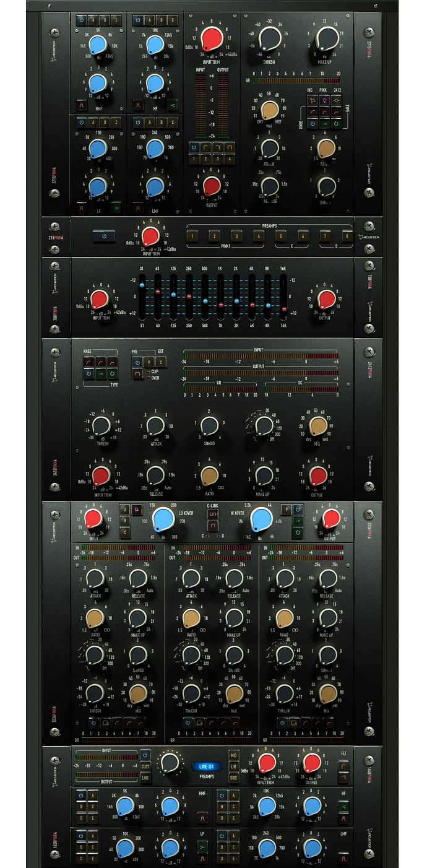Toggle the top C-LINK button in 7236
This screenshot has height=868, width=427.
tap(212, 514)
